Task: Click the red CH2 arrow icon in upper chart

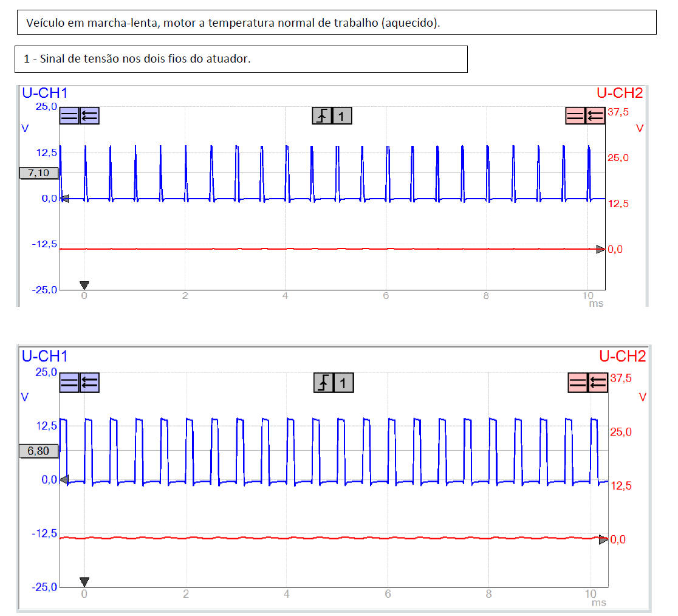Action: [595, 115]
